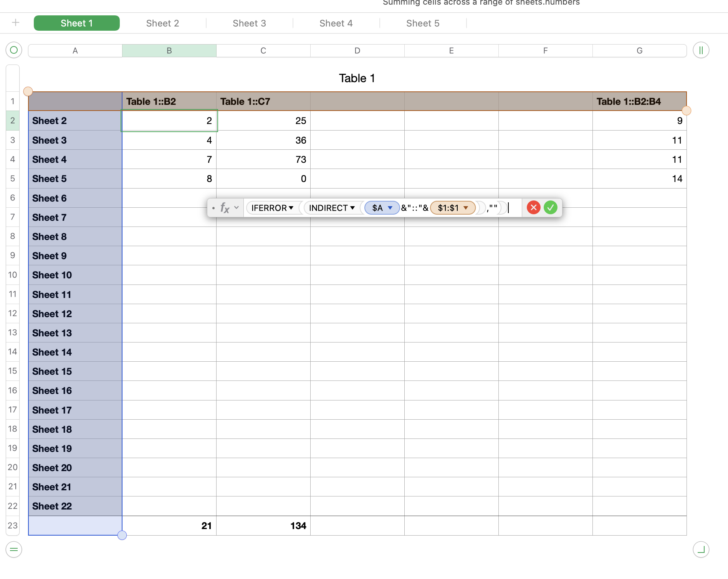This screenshot has height=579, width=728.
Task: Select row 2 number header
Action: [x=13, y=121]
